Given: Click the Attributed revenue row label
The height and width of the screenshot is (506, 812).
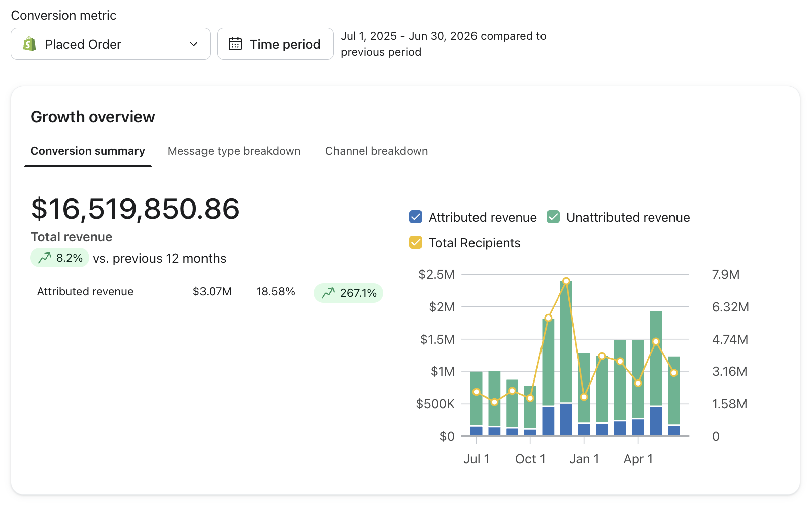Looking at the screenshot, I should (85, 292).
